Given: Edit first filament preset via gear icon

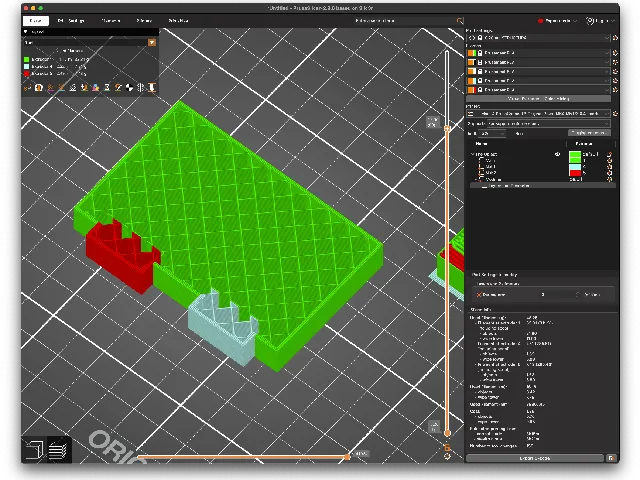Looking at the screenshot, I should (x=615, y=53).
